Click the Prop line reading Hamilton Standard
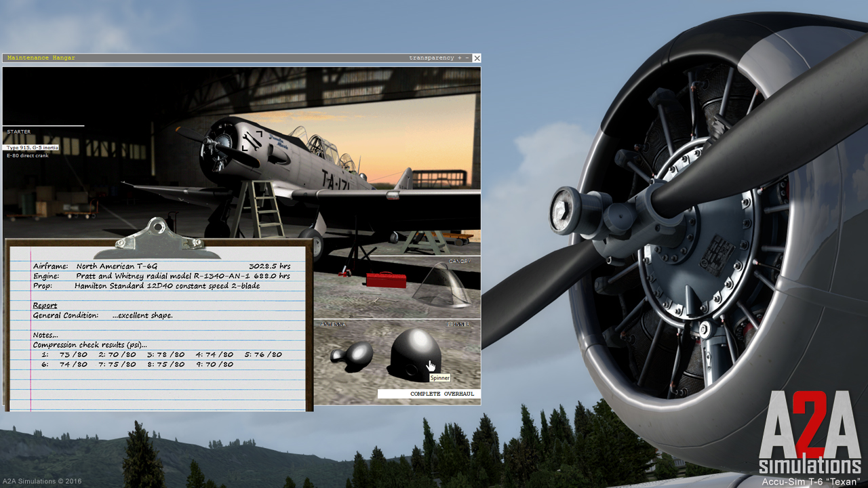868x488 pixels. 146,286
